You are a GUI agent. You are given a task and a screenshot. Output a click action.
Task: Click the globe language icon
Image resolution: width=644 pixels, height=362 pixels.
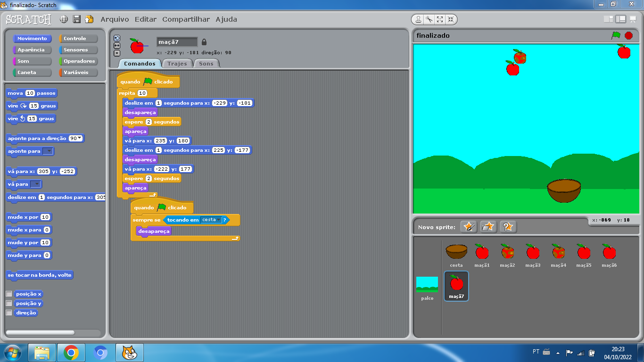64,19
